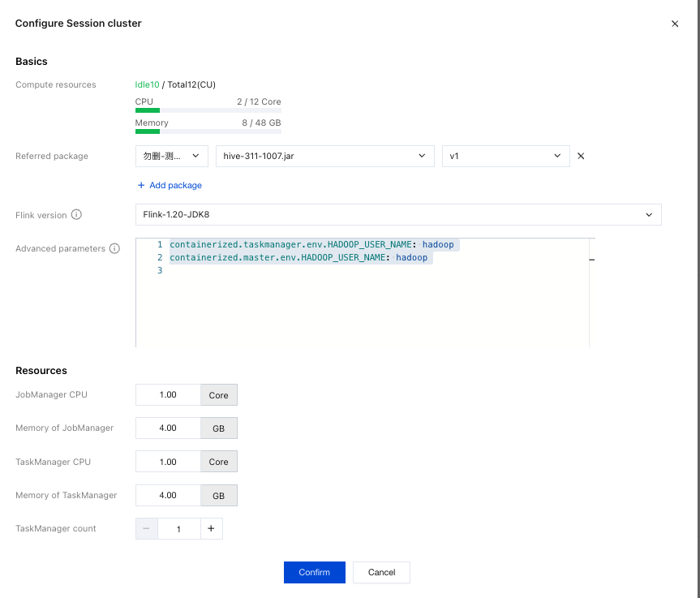Click the plus icon to increase TaskManager count
Viewport: 700px width, 598px height.
(x=211, y=529)
